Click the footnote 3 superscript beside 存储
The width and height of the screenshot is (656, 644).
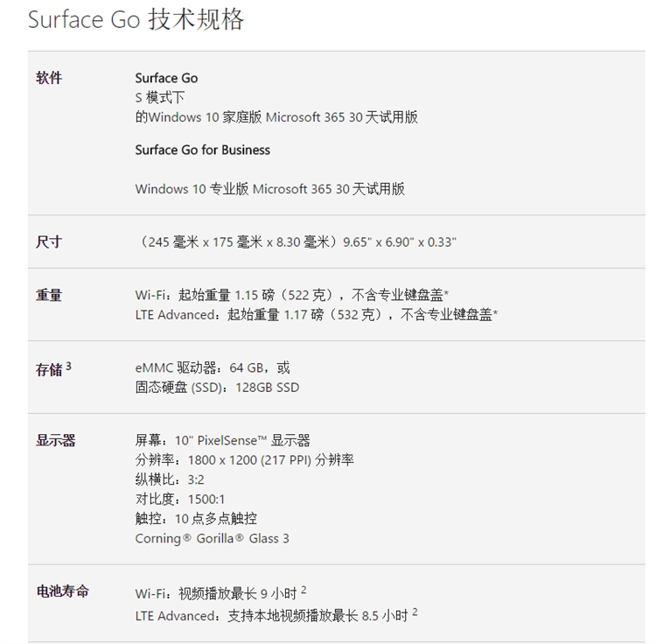pyautogui.click(x=68, y=367)
